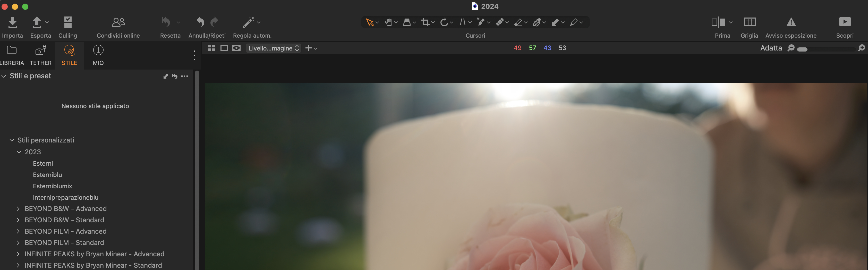Screen dimensions: 868x270
Task: Apply Regola autom. magic wand
Action: (x=248, y=22)
